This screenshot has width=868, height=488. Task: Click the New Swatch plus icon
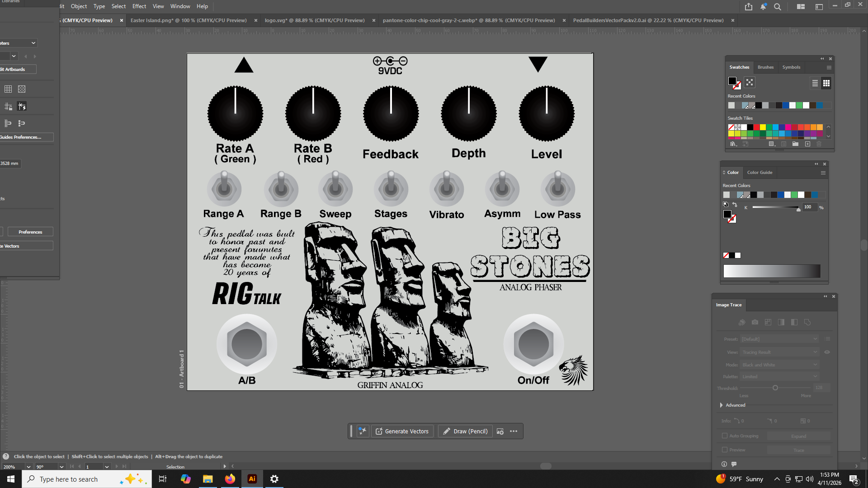click(807, 144)
